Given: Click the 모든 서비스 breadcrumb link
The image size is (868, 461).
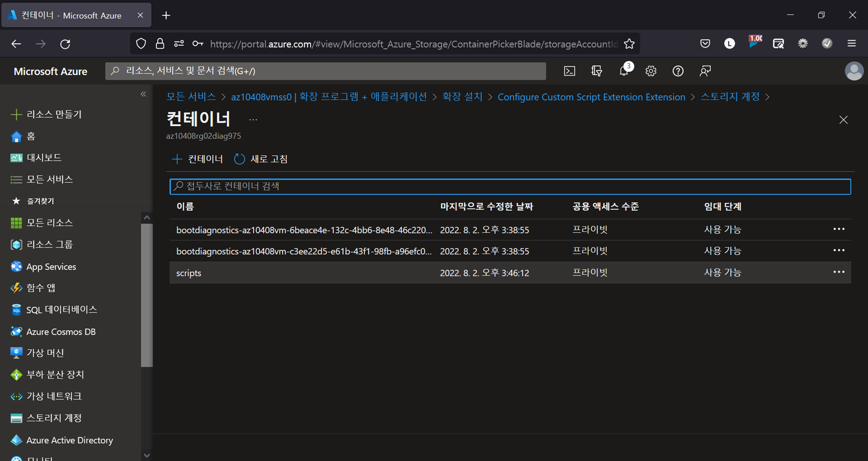Looking at the screenshot, I should point(191,97).
